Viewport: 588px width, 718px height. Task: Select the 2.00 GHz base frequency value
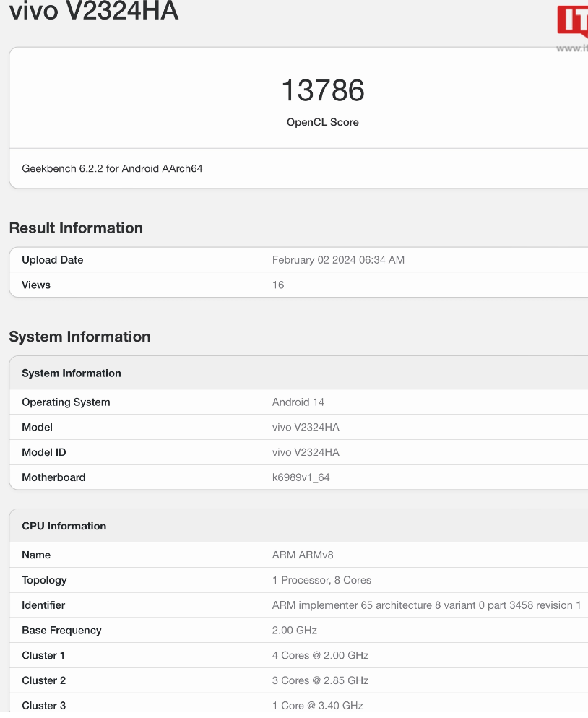(295, 631)
